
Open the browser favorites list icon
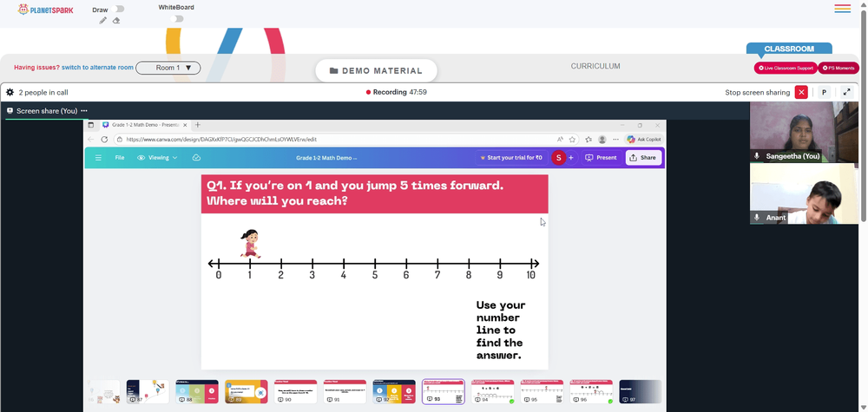589,140
